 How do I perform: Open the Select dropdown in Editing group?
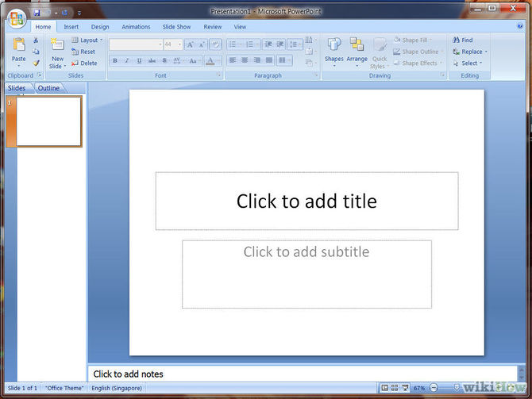469,63
